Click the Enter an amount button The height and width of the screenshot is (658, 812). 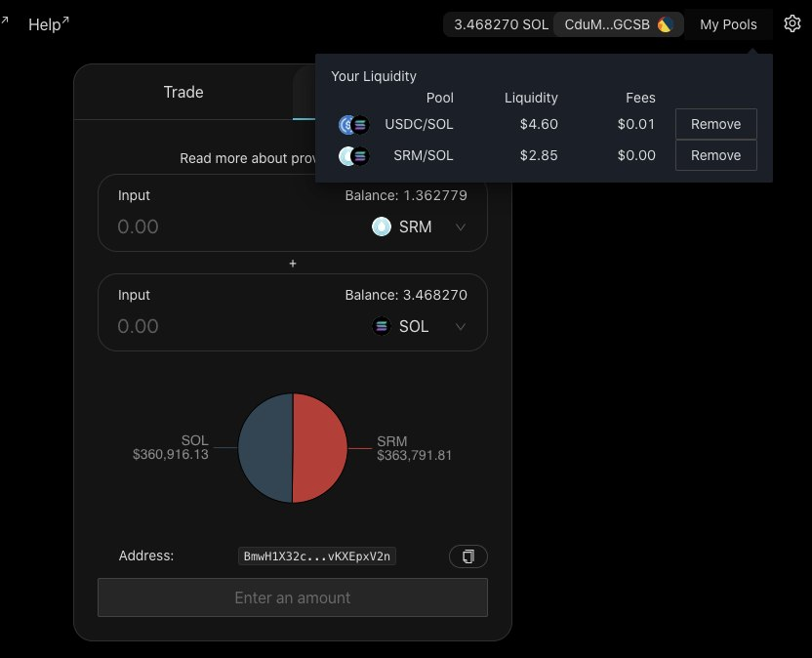click(x=293, y=597)
